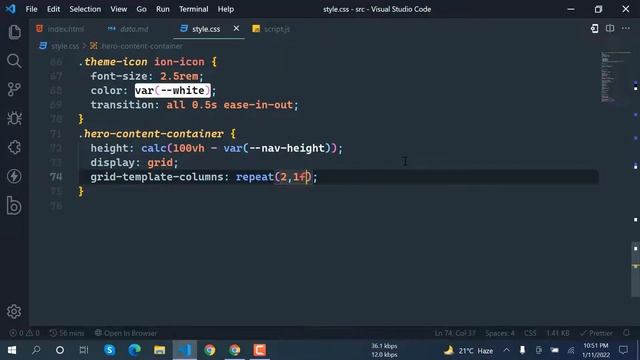This screenshot has height=360, width=640.
Task: Click the minimap code overview
Action: [616, 77]
